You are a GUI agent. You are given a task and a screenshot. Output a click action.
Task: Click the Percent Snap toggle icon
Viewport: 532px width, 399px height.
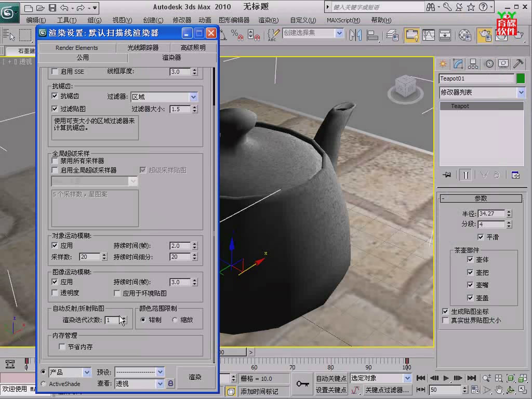[x=237, y=35]
